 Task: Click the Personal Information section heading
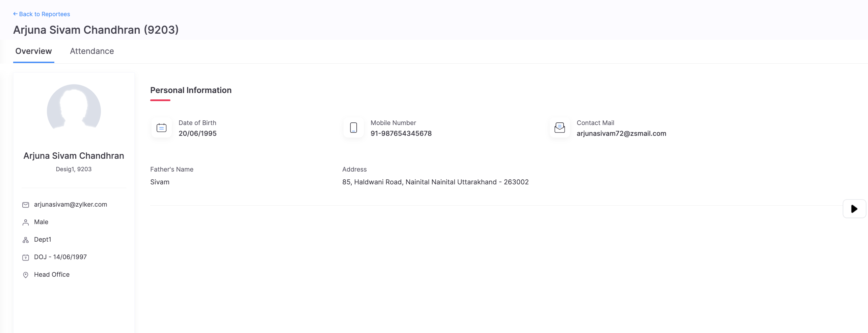click(x=191, y=90)
